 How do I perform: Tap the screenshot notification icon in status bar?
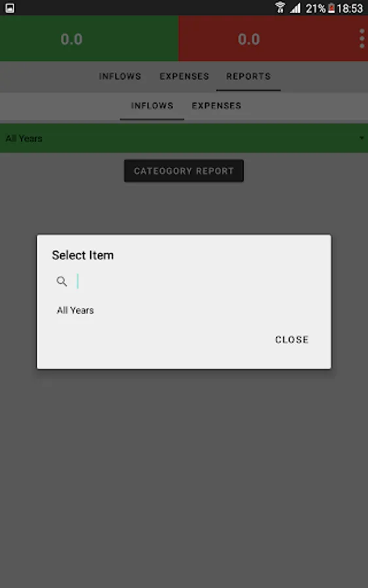point(10,8)
